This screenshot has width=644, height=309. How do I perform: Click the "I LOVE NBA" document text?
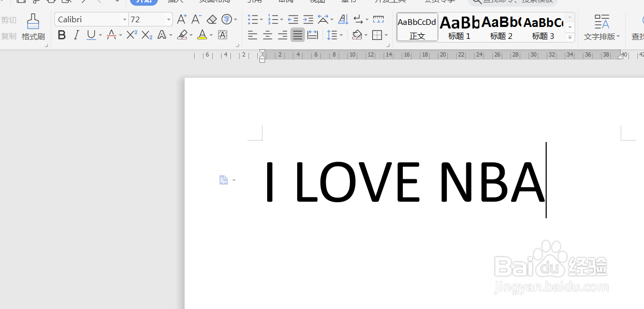click(x=404, y=182)
